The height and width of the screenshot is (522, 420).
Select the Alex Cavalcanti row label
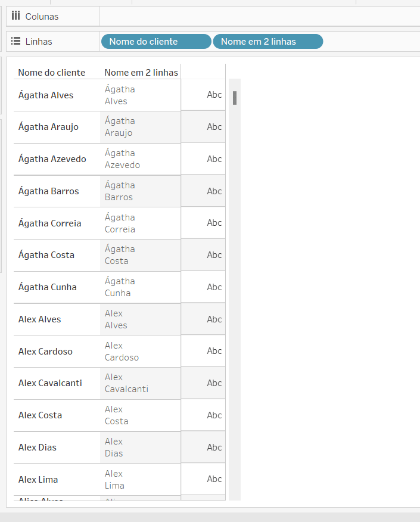[50, 383]
